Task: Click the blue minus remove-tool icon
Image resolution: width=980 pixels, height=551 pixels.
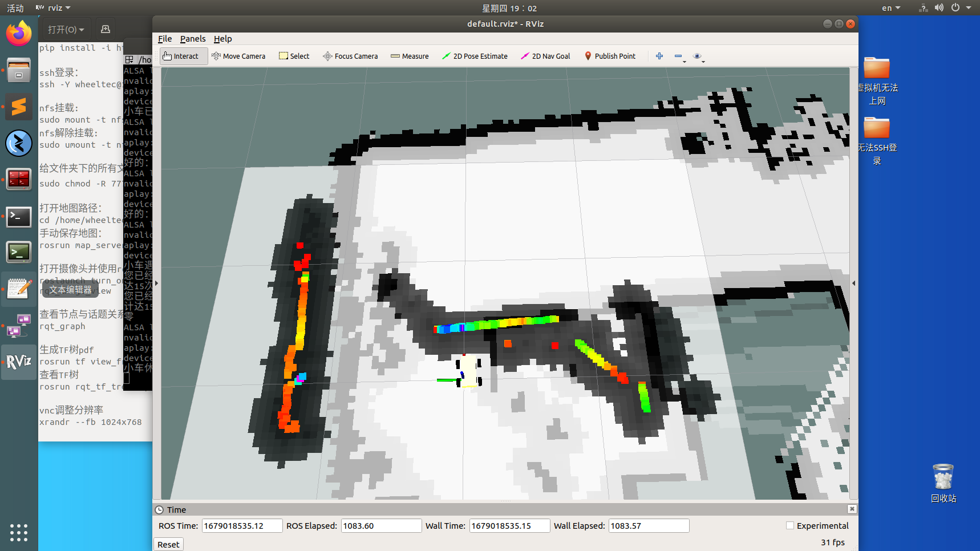Action: 678,56
